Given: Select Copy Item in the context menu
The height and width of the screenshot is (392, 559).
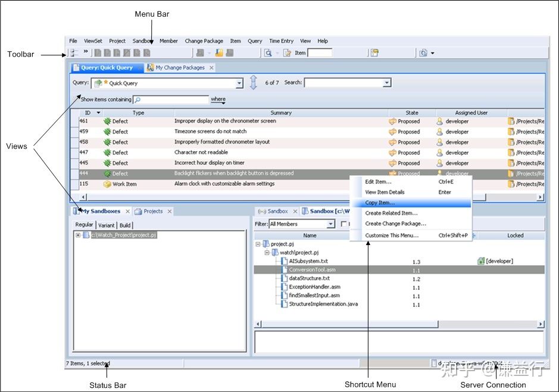Looking at the screenshot, I should tap(380, 203).
